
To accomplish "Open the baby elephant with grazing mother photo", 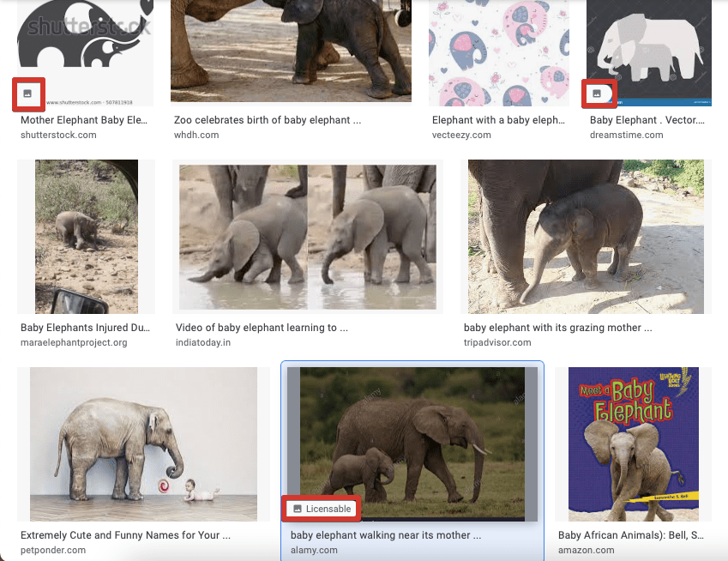I will [586, 237].
